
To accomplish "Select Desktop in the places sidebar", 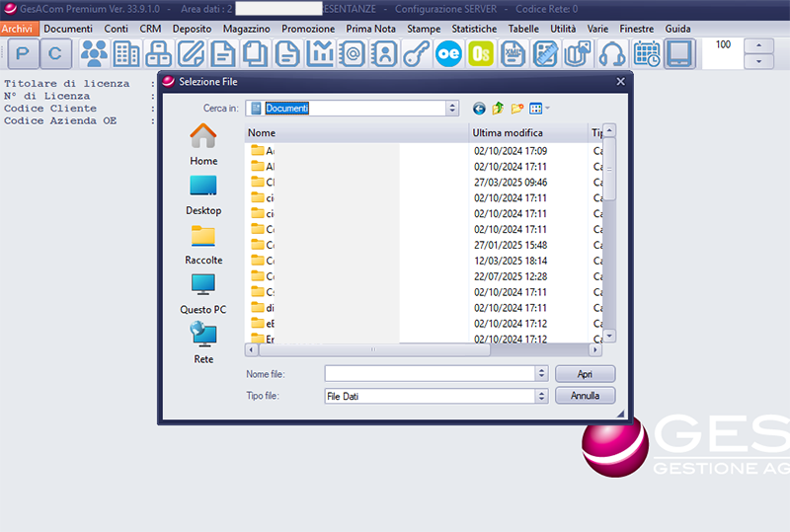I will tap(203, 193).
